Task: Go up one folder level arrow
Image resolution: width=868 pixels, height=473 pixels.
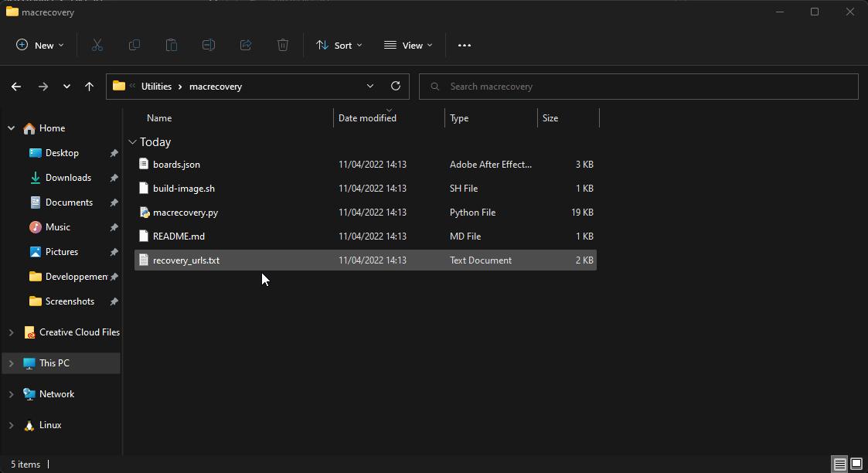Action: (x=90, y=87)
